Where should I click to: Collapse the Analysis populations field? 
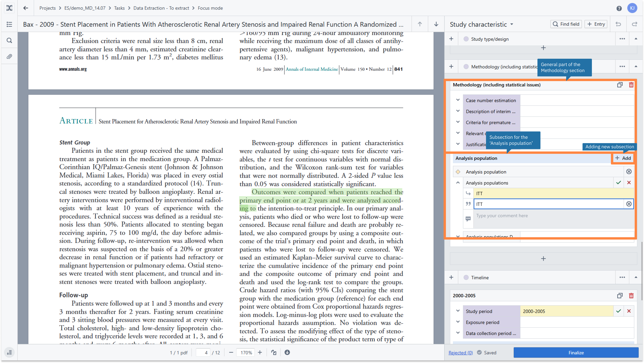[458, 183]
